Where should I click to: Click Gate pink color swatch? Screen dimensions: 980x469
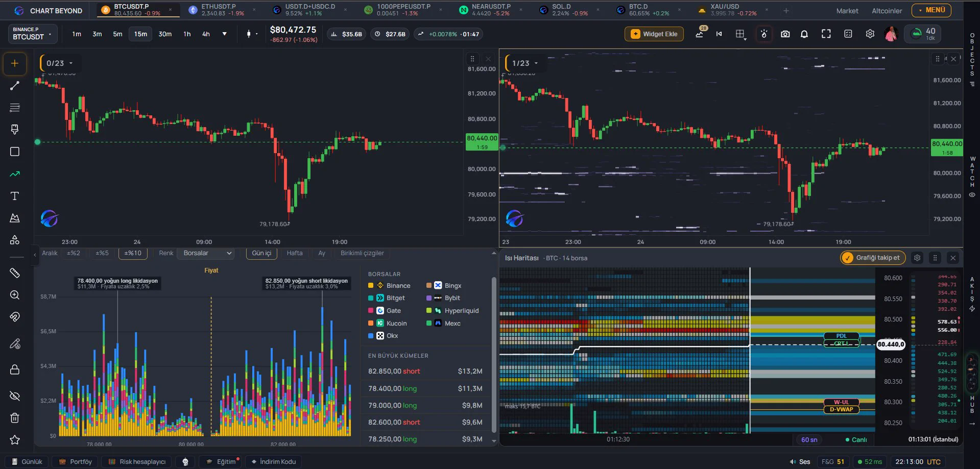pos(371,311)
